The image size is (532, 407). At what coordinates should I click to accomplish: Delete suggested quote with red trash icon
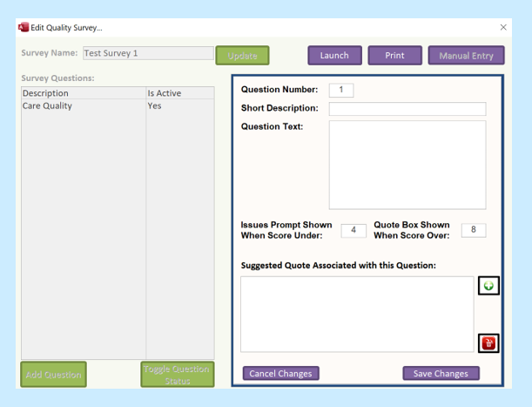tap(488, 343)
